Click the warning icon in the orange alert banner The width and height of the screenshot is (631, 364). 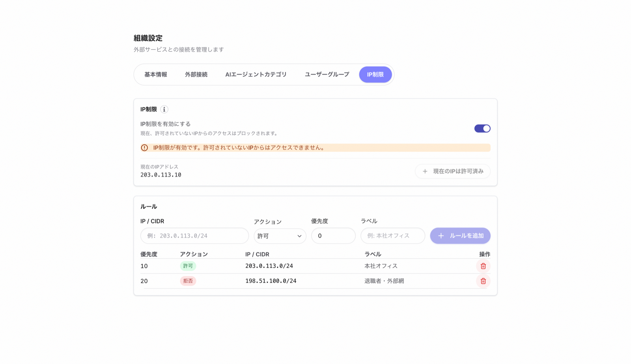[144, 147]
